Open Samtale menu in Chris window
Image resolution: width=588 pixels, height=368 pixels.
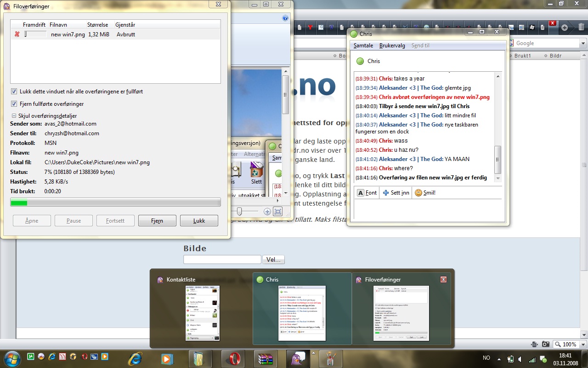coord(363,46)
